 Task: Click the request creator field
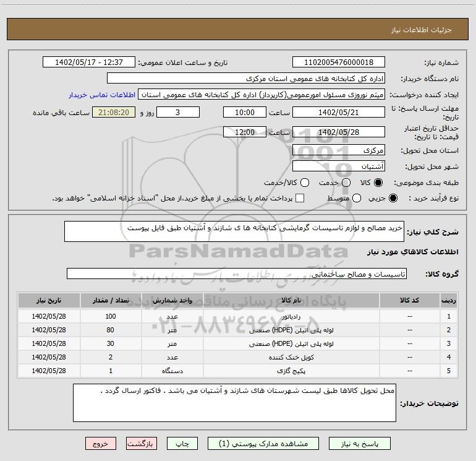pos(261,94)
